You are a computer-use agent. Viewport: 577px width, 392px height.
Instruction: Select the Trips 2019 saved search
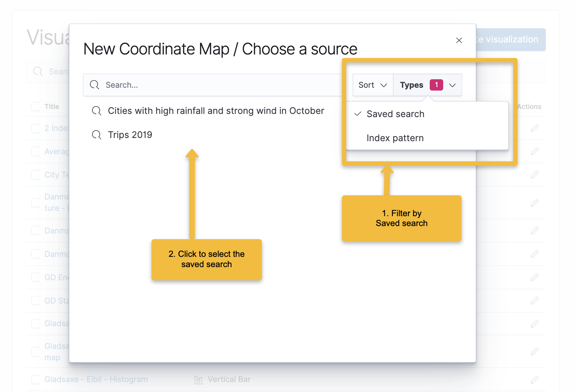[x=130, y=135]
